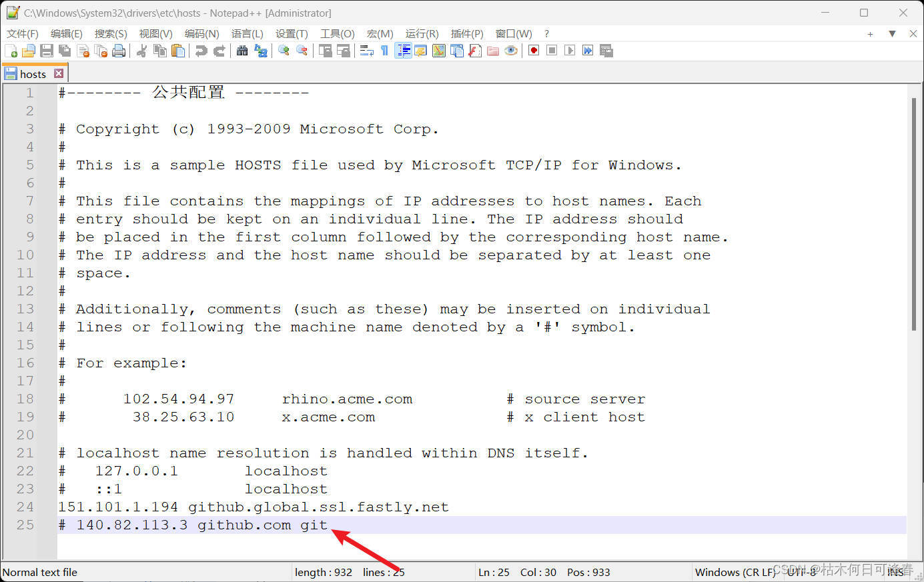Screen dimensions: 924x582
Task: Toggle the highlighted indent guide button
Action: [x=403, y=51]
